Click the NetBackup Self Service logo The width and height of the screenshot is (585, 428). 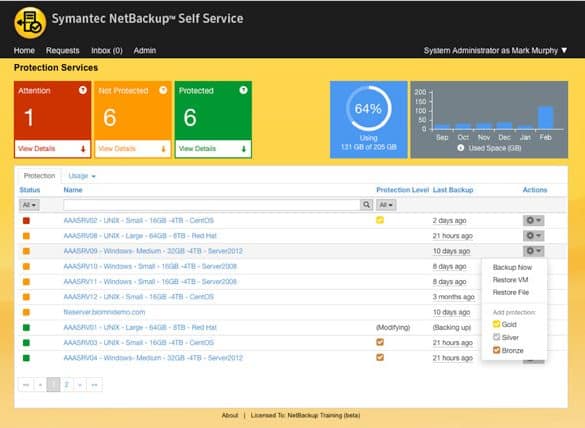pyautogui.click(x=30, y=22)
